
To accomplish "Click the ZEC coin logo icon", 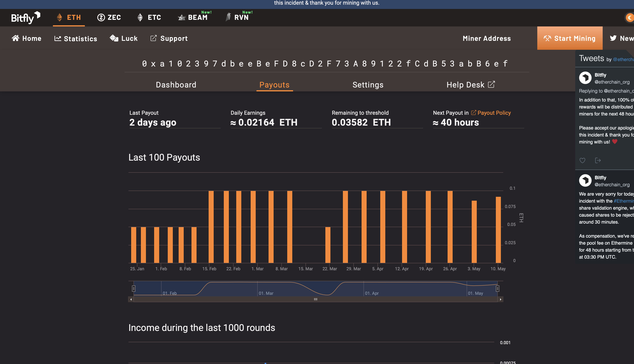I will click(101, 17).
